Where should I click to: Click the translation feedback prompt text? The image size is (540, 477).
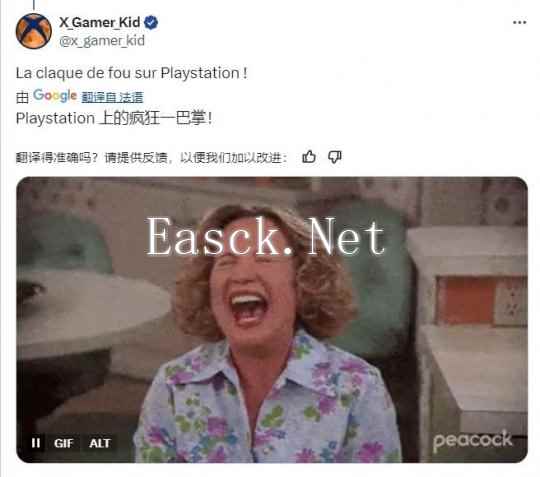[152, 158]
